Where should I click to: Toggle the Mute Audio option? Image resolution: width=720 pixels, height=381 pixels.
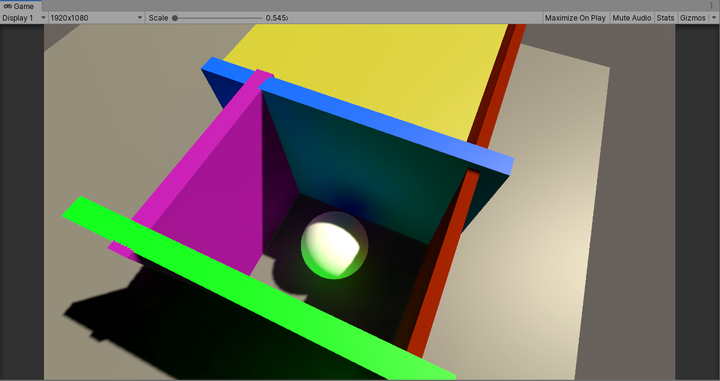[632, 18]
